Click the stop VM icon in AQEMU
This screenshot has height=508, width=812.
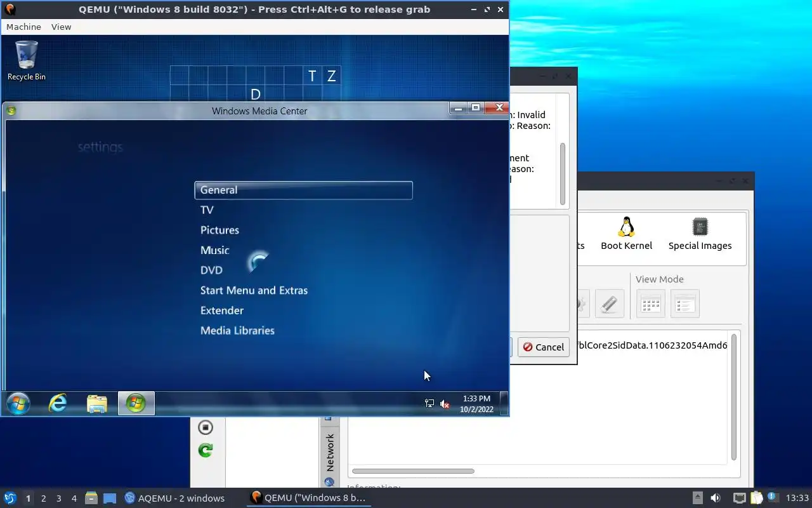tap(205, 427)
